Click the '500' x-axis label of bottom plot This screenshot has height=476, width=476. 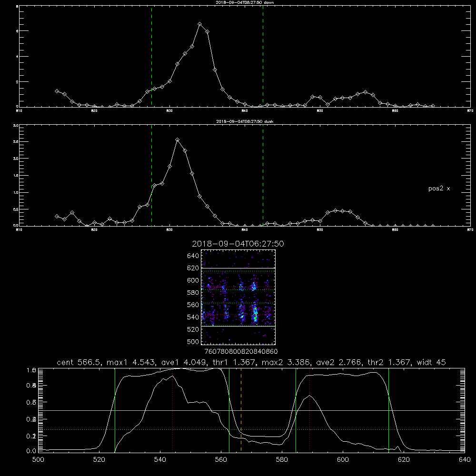[38, 460]
